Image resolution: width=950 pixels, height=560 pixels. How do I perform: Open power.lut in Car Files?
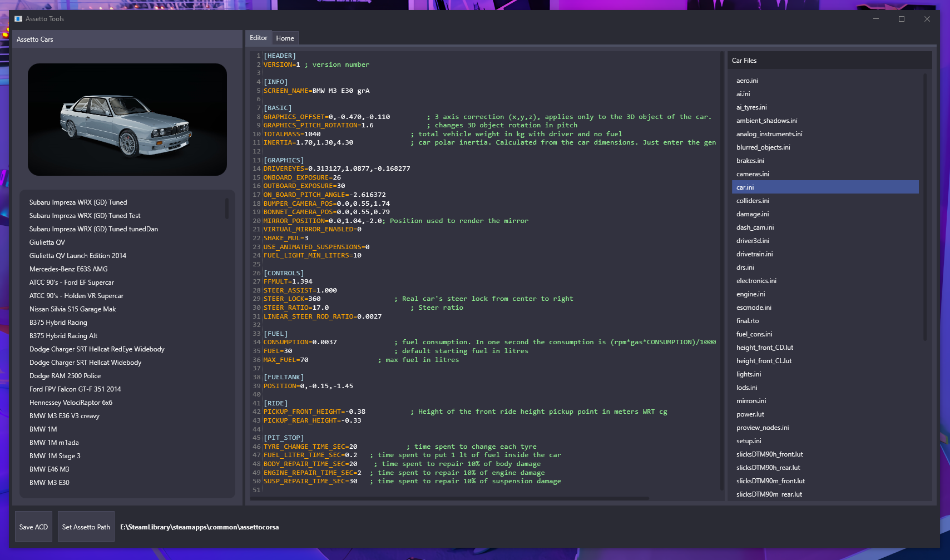pyautogui.click(x=750, y=414)
